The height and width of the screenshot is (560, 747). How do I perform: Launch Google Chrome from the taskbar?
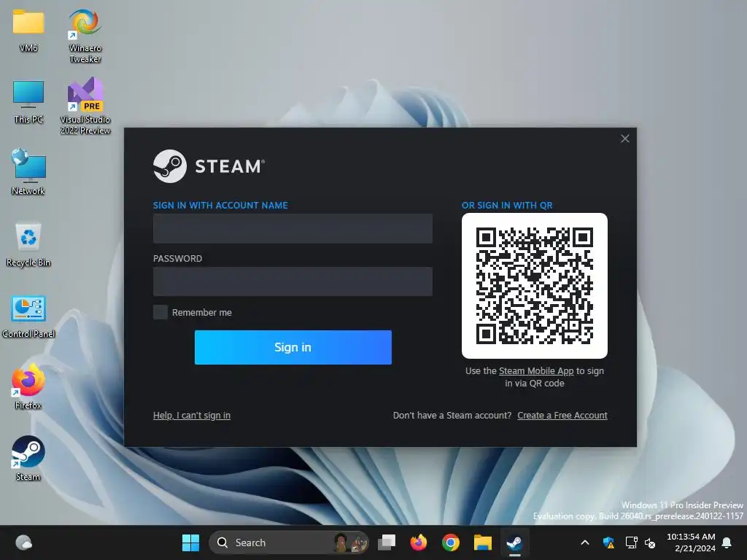pyautogui.click(x=450, y=542)
